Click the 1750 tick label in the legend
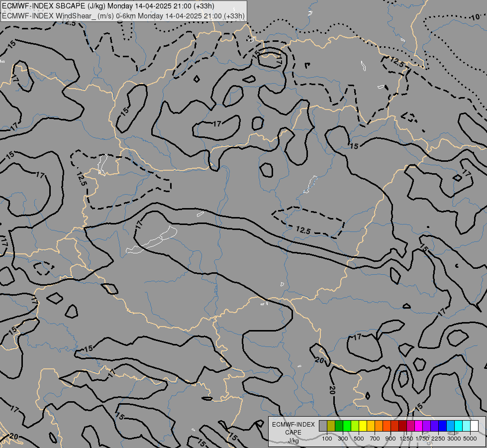 [x=422, y=439]
